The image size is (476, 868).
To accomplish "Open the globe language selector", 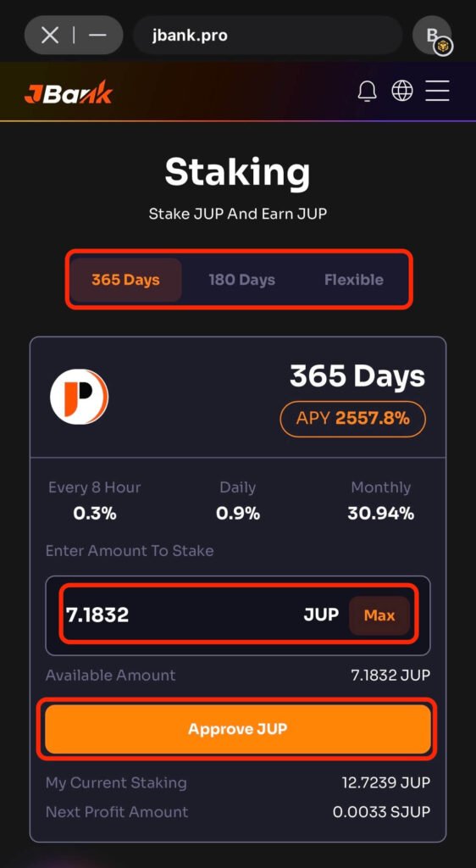I will (402, 90).
